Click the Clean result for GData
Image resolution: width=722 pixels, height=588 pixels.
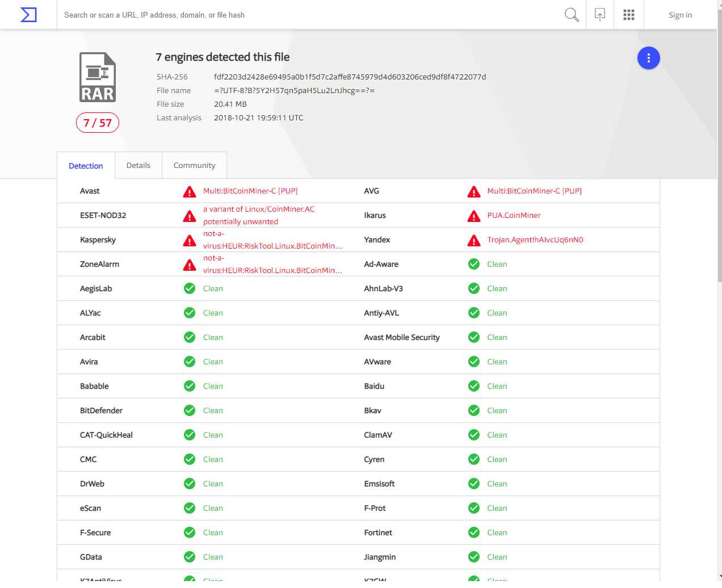pos(213,557)
